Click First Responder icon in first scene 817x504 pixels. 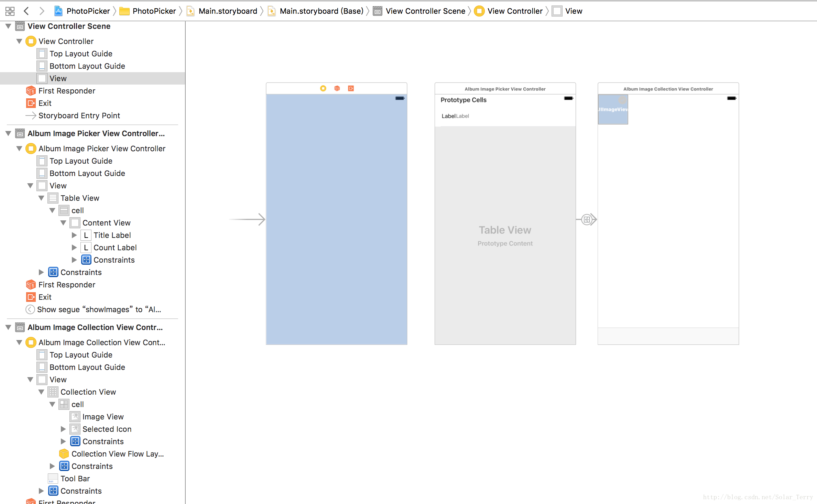31,91
